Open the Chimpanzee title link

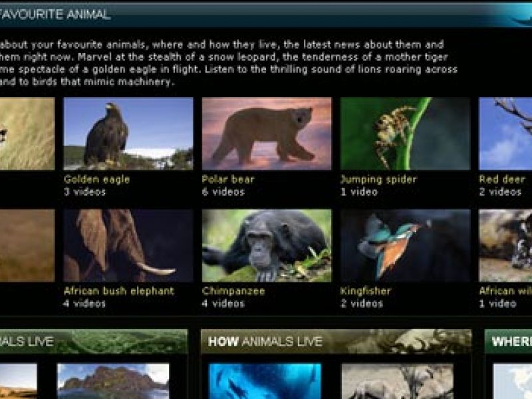[233, 291]
